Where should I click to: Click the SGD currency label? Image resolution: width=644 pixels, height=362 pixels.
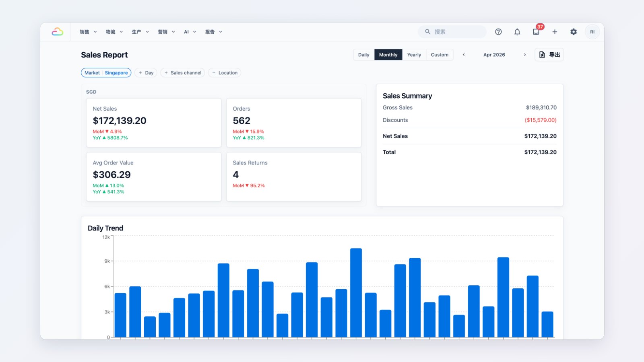pyautogui.click(x=91, y=92)
